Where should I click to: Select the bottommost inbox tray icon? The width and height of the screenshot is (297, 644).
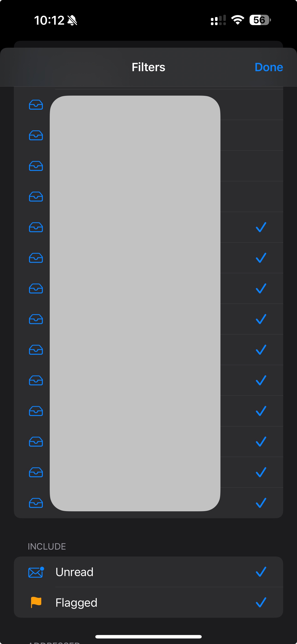pyautogui.click(x=36, y=503)
